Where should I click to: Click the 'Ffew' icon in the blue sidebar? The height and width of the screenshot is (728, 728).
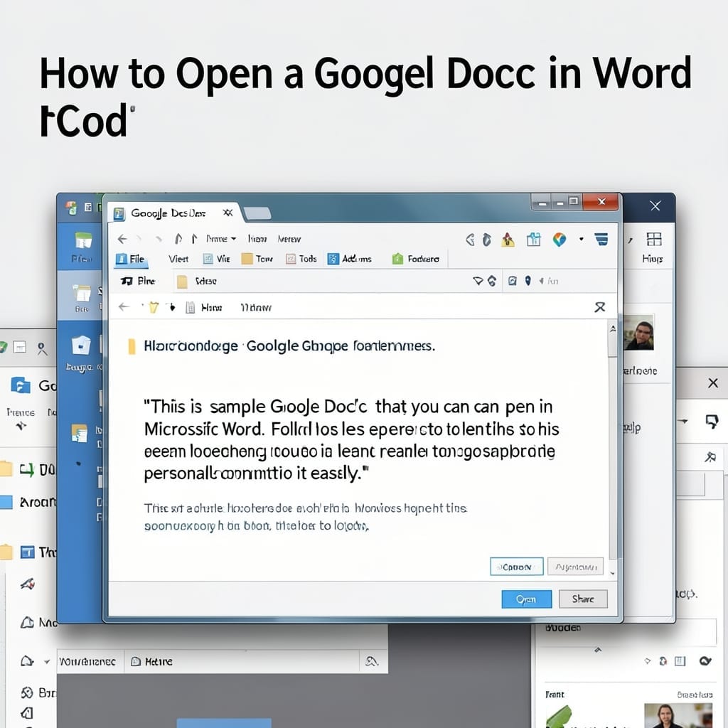coord(82,242)
